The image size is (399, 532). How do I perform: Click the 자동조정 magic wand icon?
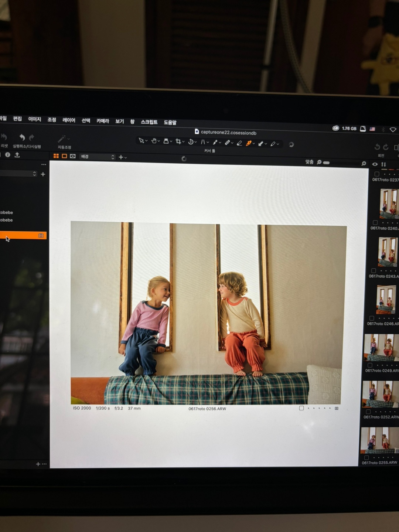click(61, 139)
